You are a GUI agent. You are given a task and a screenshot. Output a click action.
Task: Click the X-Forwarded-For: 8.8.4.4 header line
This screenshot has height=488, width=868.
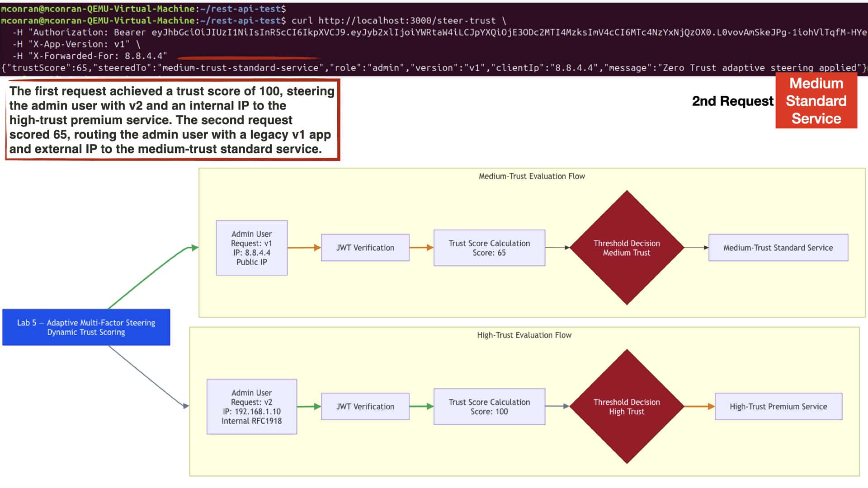pos(90,56)
